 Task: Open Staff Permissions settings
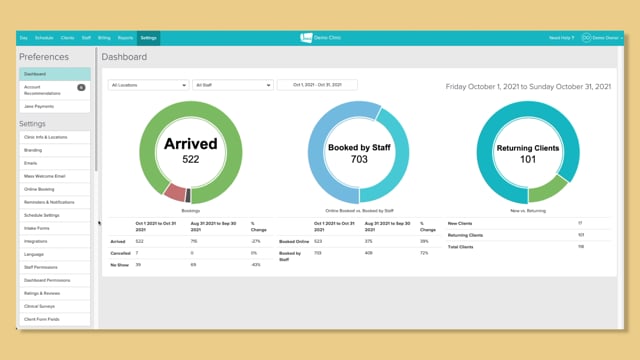[x=55, y=267]
